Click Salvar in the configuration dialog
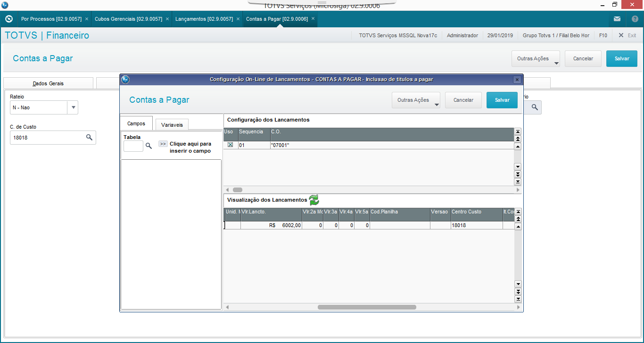Viewport: 644px width, 343px height. tap(502, 100)
